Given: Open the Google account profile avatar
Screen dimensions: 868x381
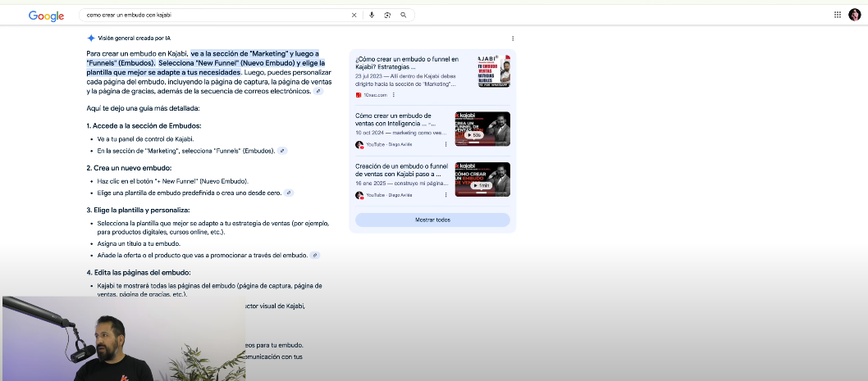Looking at the screenshot, I should pyautogui.click(x=855, y=15).
